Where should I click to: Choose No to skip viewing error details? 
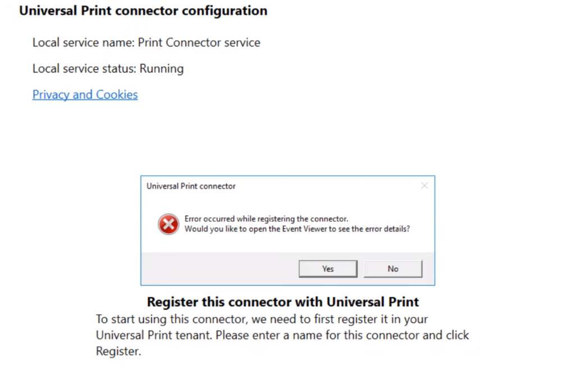(x=393, y=268)
